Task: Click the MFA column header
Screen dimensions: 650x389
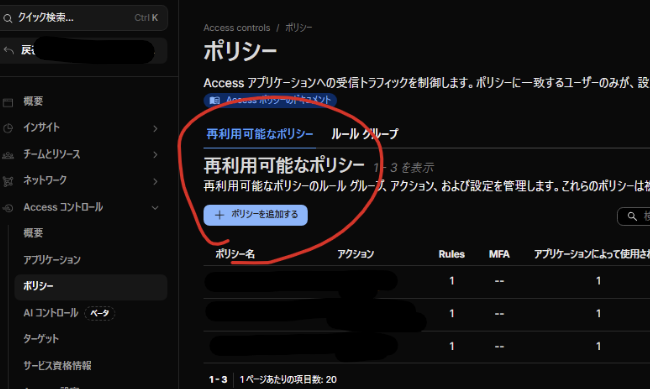Action: 499,254
